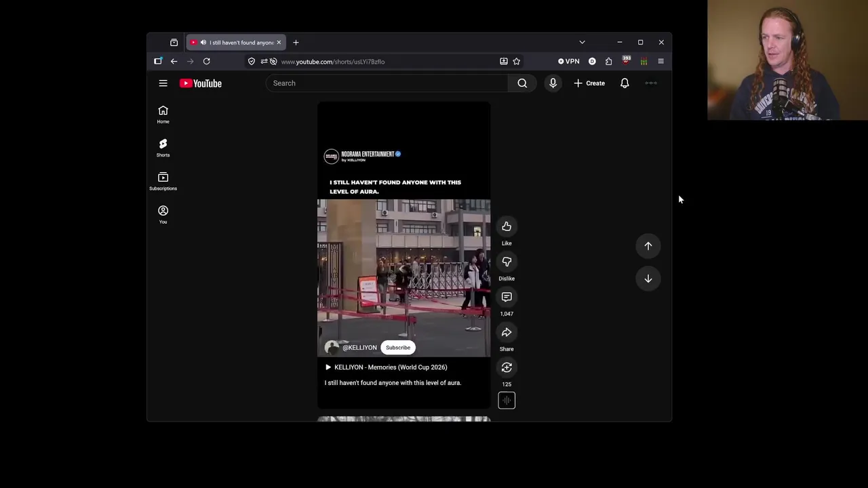Open the VPN button
Screen dimensions: 868x488
tap(569, 62)
